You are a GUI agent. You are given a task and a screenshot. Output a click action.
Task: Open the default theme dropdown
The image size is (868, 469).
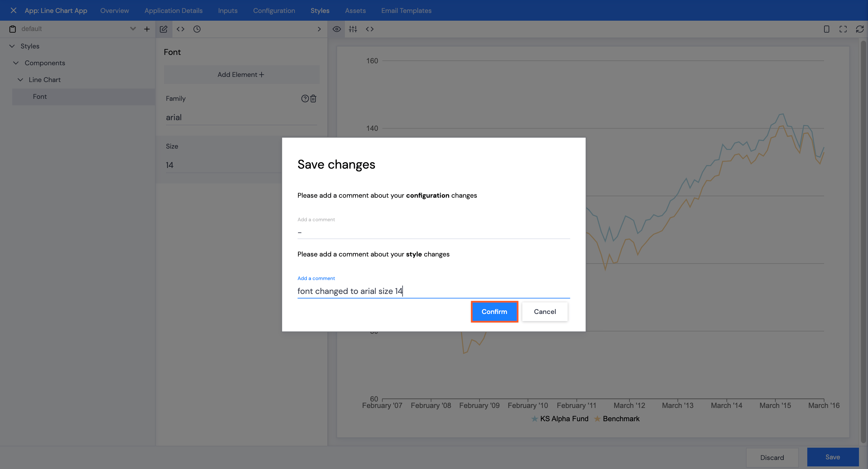[x=133, y=29]
